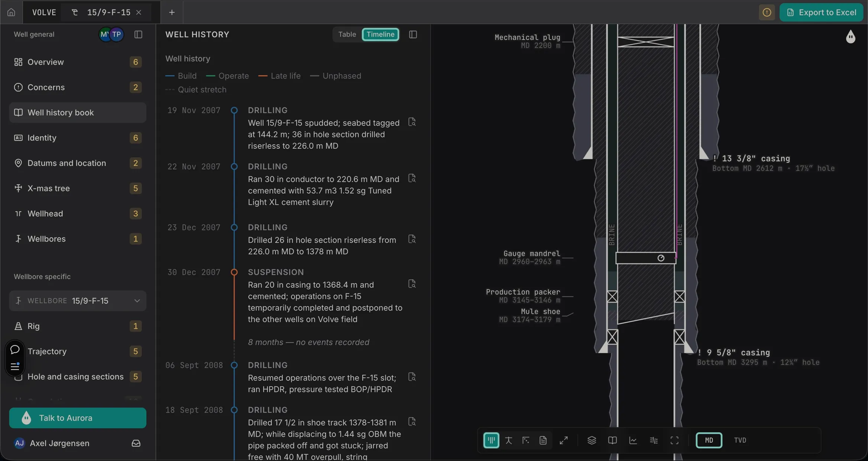Screen dimensions: 868x461
Task: Select Well history book in sidebar
Action: pyautogui.click(x=78, y=113)
